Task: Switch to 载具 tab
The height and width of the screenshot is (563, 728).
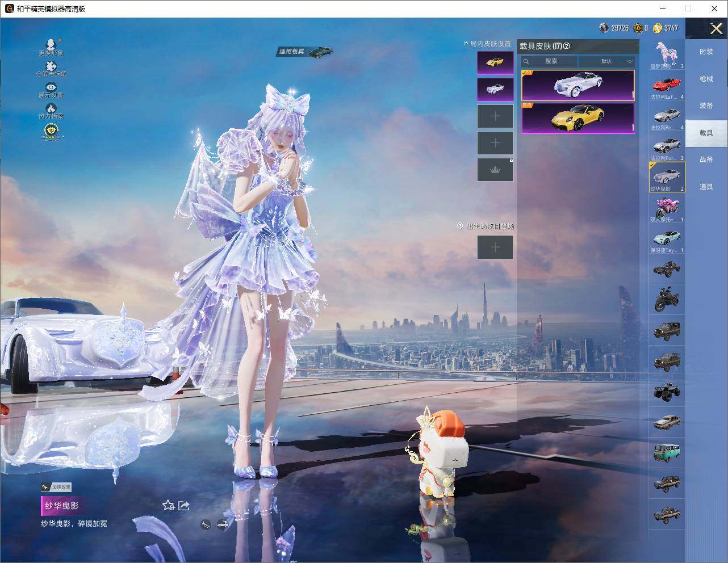Action: 706,133
